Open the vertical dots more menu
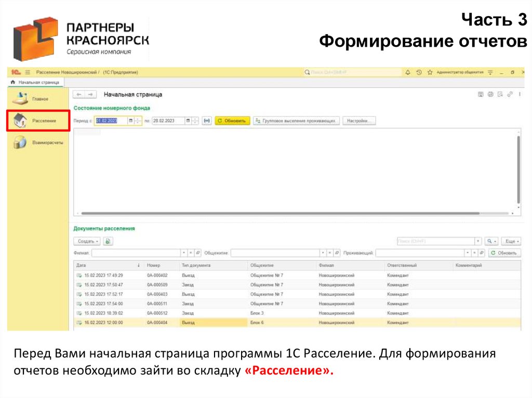This screenshot has height=398, width=532. 520,94
